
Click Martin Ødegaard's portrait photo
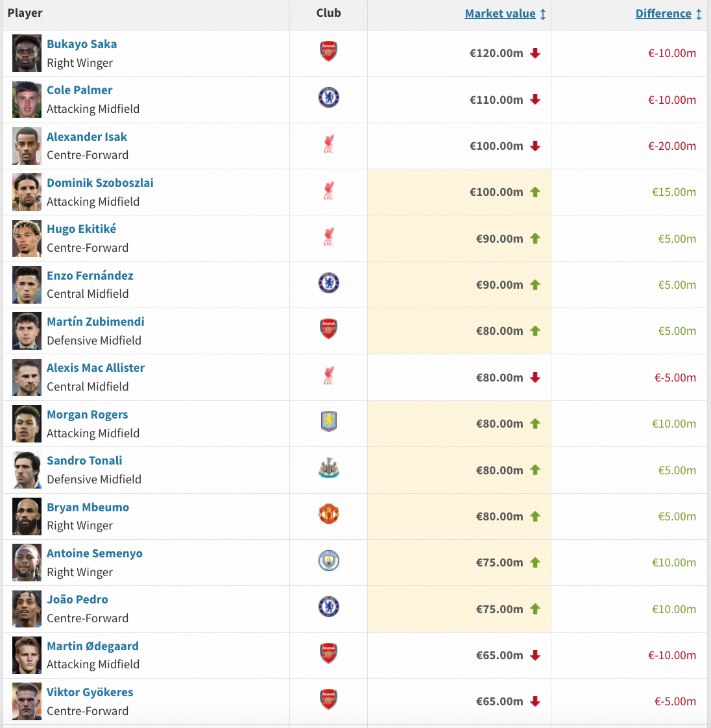point(27,655)
